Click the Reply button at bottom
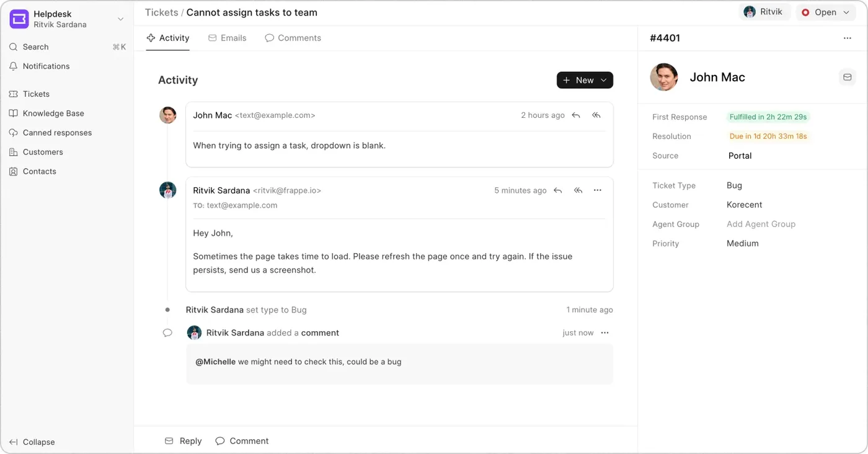868x454 pixels. pyautogui.click(x=183, y=441)
